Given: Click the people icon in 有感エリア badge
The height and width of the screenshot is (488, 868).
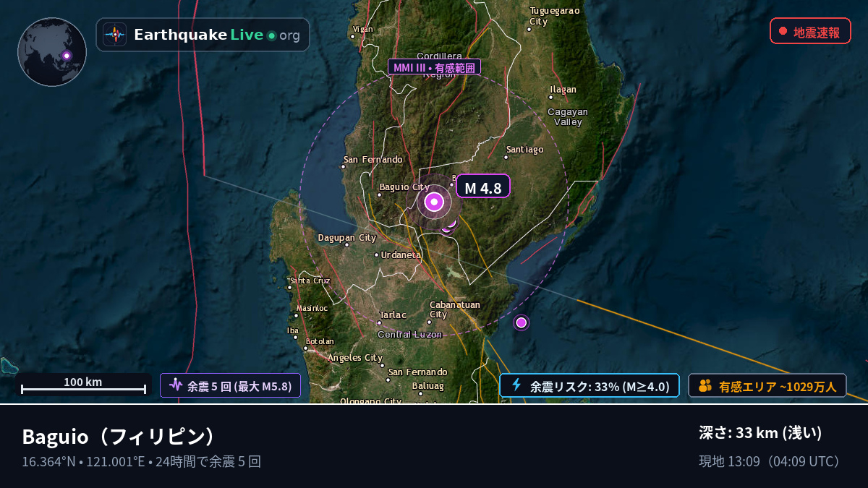Looking at the screenshot, I should (705, 385).
